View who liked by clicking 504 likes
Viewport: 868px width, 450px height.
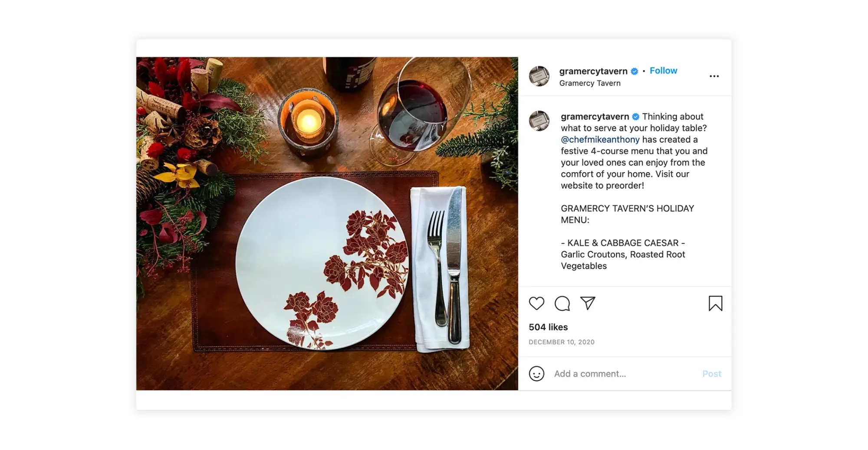coord(548,327)
